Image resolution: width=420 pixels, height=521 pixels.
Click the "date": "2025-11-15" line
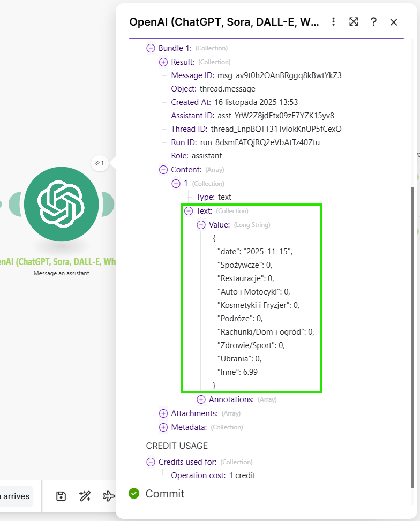click(x=255, y=252)
